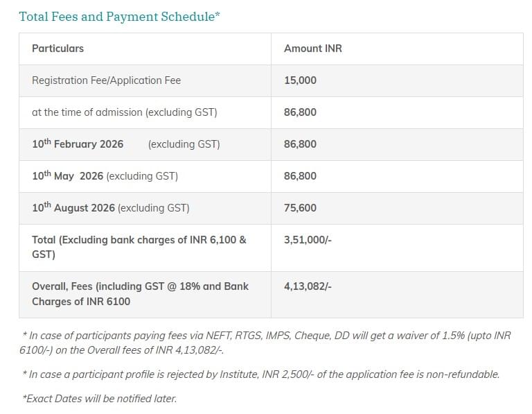Click the 'Exact Dates will be notified' note
The height and width of the screenshot is (414, 532).
(x=99, y=399)
